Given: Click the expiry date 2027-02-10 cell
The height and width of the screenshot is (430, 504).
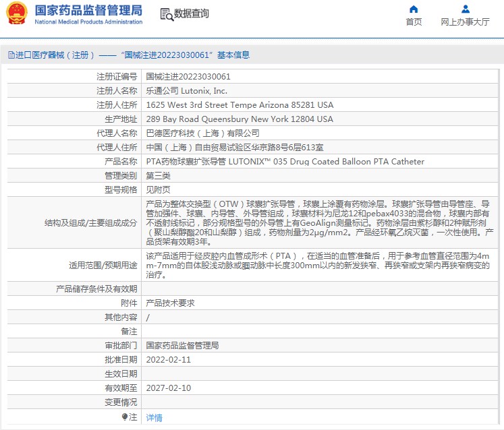Looking at the screenshot, I should [320, 388].
